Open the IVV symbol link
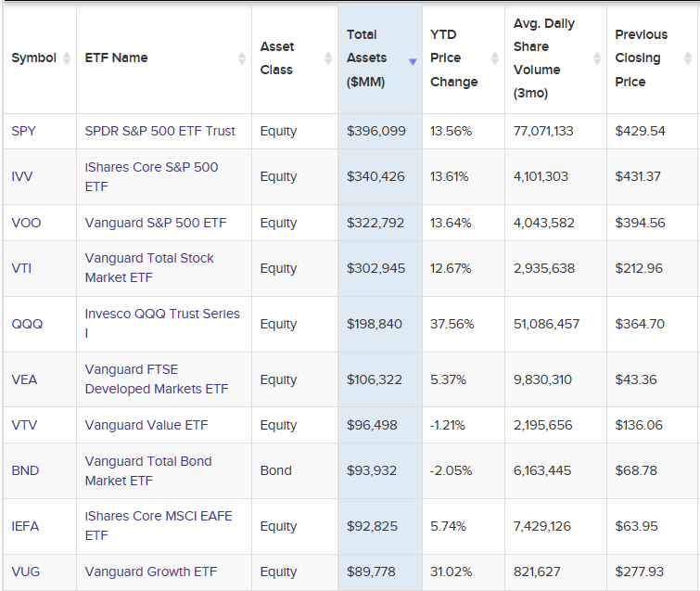 point(22,176)
